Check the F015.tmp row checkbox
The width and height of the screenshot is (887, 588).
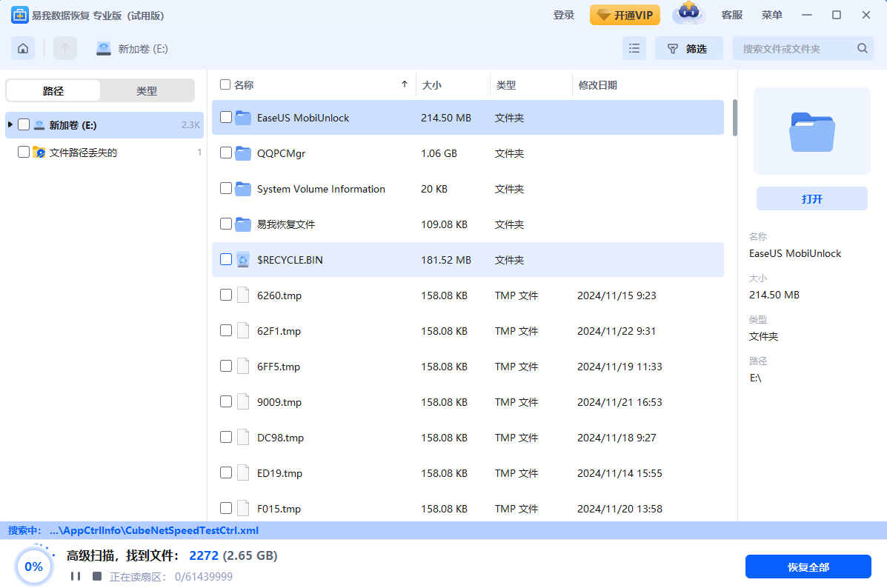[x=226, y=508]
